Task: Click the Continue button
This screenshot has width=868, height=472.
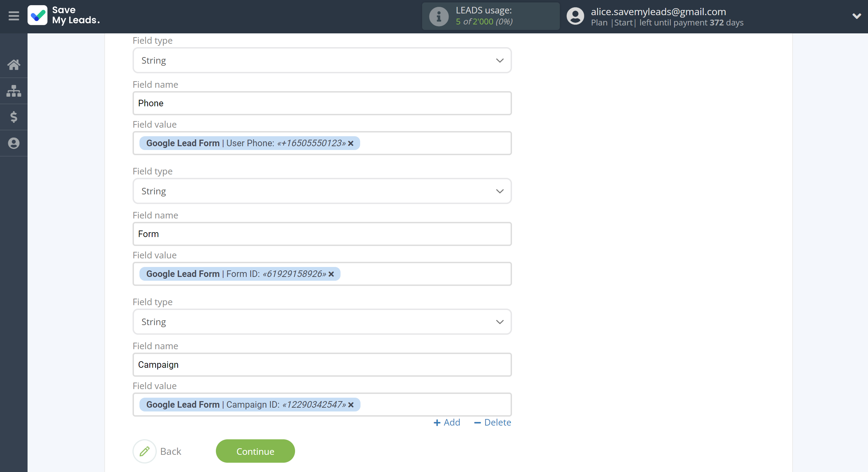Action: pos(255,451)
